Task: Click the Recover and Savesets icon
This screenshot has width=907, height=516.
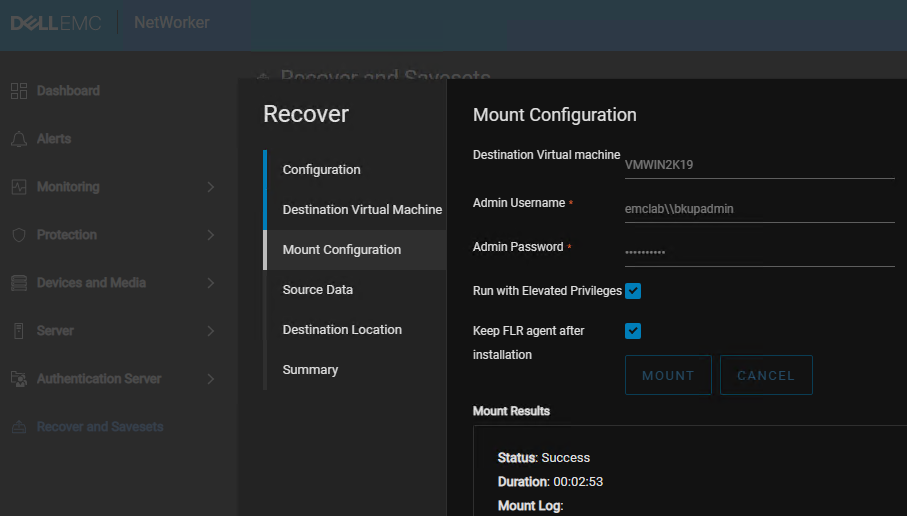Action: [19, 427]
